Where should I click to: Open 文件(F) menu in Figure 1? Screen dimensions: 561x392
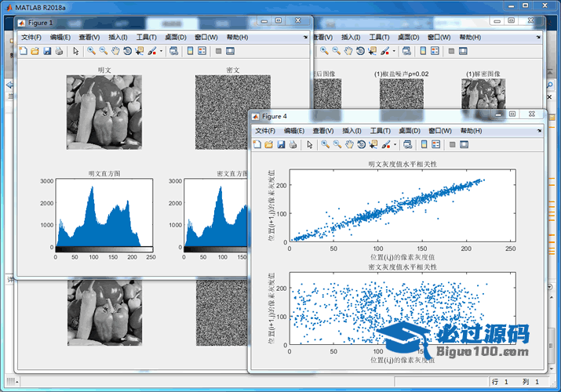point(31,37)
